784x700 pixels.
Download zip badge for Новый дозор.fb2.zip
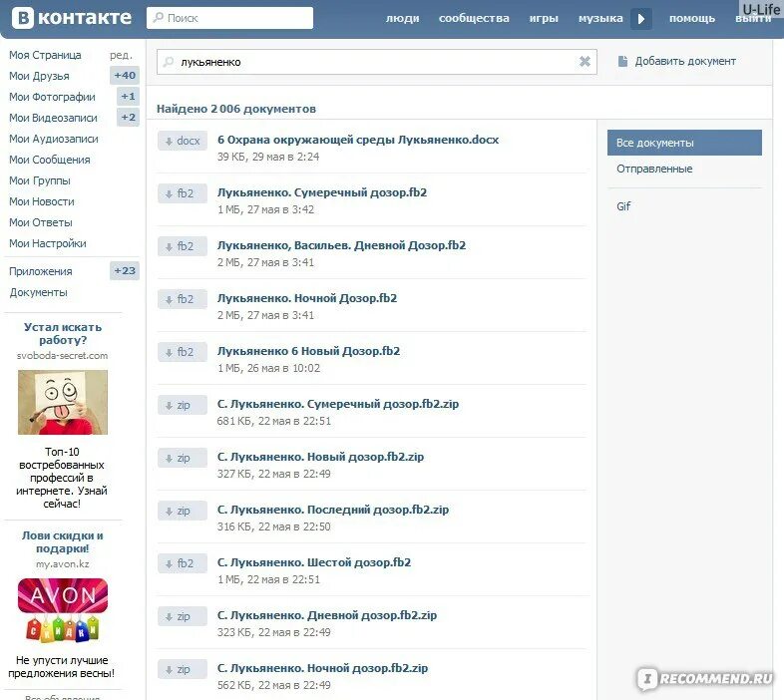183,458
